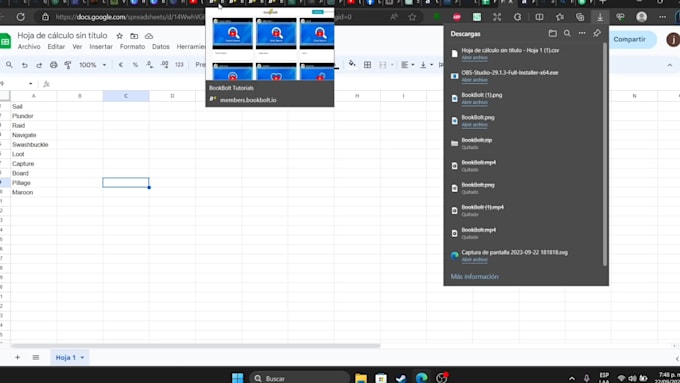Move the document using the folder icon

pos(134,36)
